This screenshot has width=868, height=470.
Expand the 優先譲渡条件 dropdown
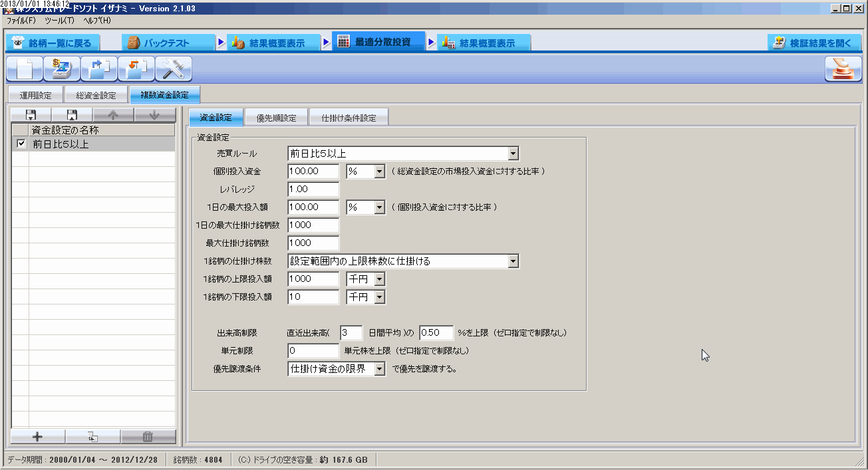[380, 369]
